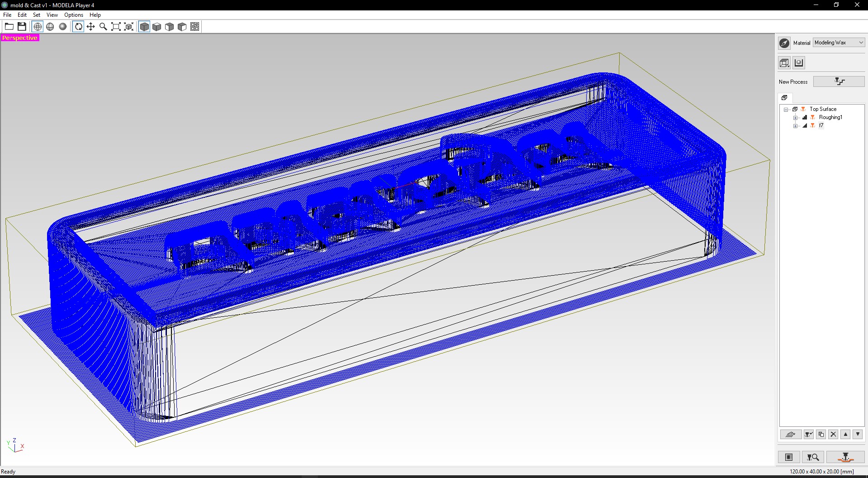Activate the rotate view tool
The image size is (868, 478).
tap(78, 27)
